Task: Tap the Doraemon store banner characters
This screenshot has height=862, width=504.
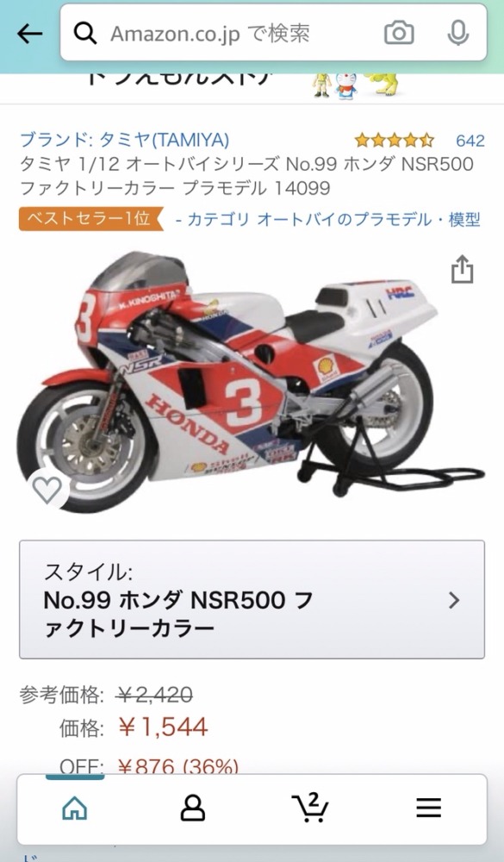Action: 356,86
